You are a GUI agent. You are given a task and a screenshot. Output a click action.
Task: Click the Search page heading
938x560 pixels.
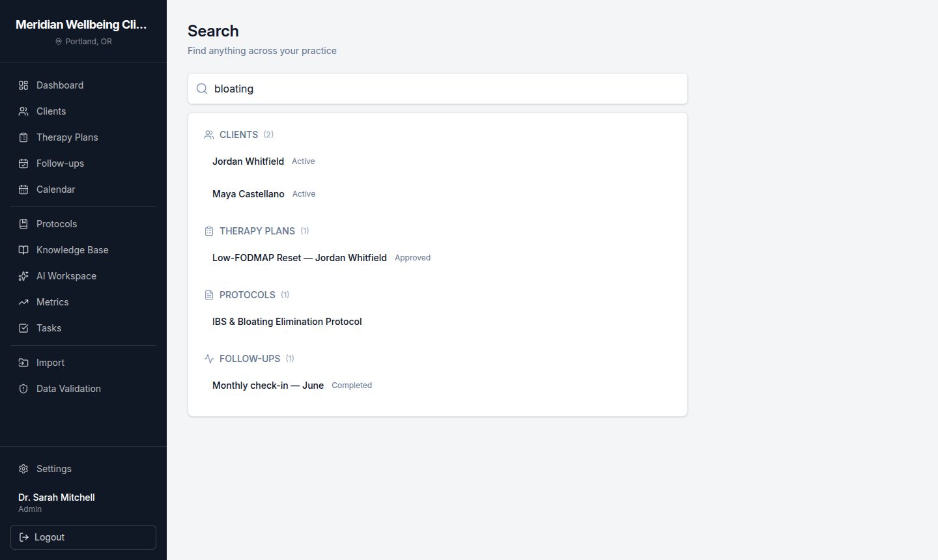click(x=213, y=31)
